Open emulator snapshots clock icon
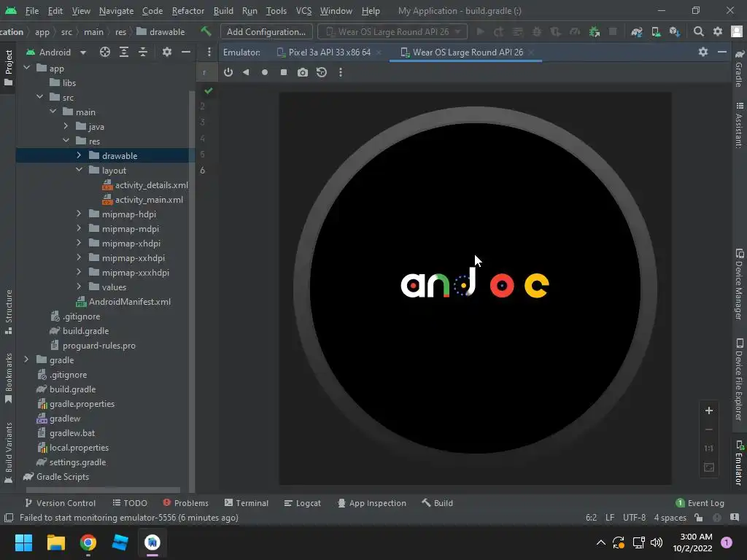Viewport: 747px width, 560px height. click(322, 72)
